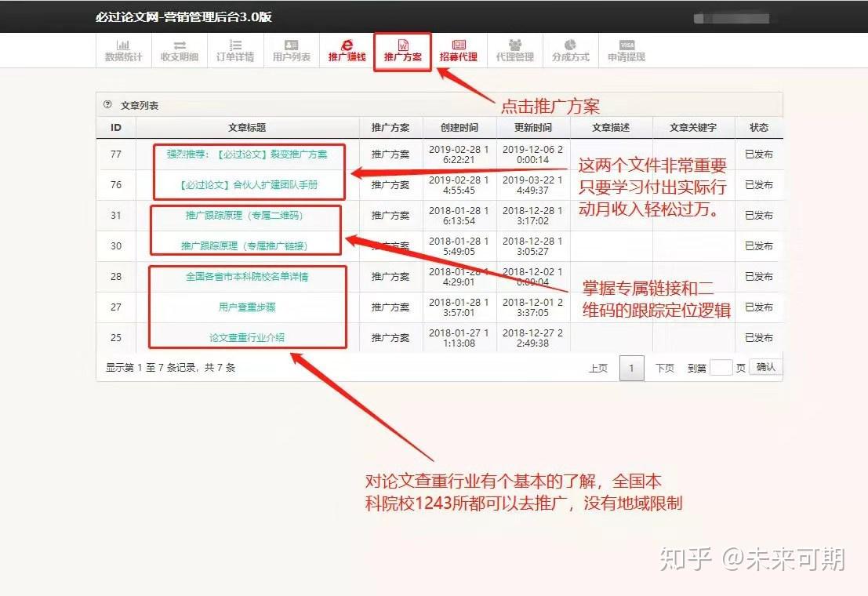Click created time 2018-01-27 11:13:08
This screenshot has height=596, width=868.
[x=459, y=337]
